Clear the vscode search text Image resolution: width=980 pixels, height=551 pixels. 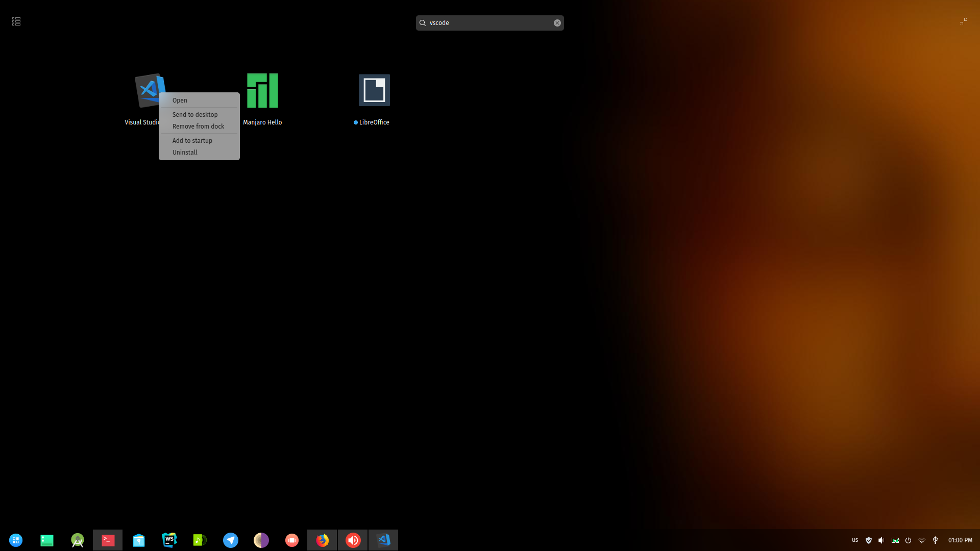557,22
